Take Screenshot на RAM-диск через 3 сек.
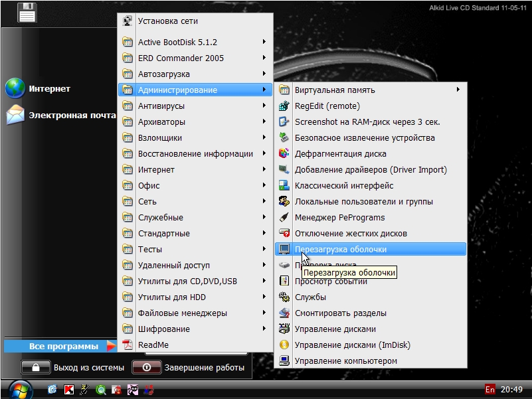The height and width of the screenshot is (399, 532). pos(371,121)
